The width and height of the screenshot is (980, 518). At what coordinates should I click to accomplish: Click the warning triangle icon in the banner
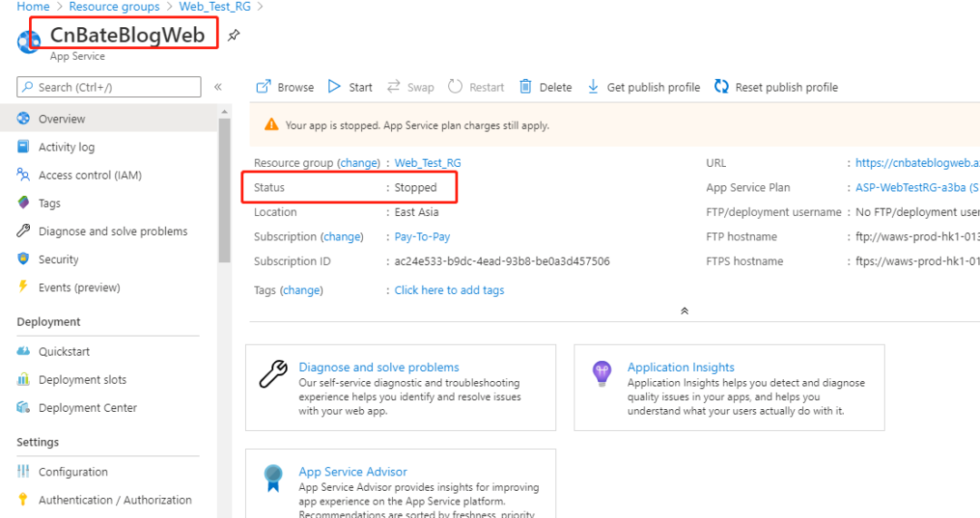click(x=271, y=124)
